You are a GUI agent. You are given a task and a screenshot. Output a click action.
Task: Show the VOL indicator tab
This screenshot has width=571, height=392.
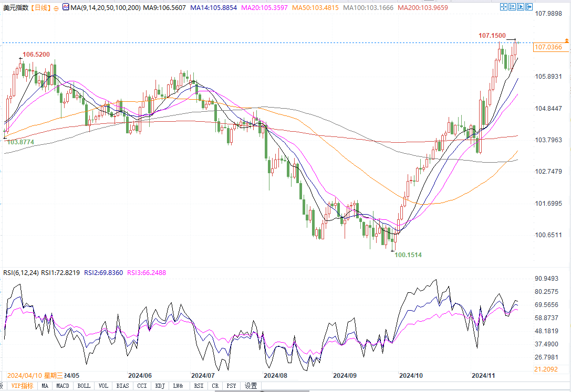pos(103,386)
